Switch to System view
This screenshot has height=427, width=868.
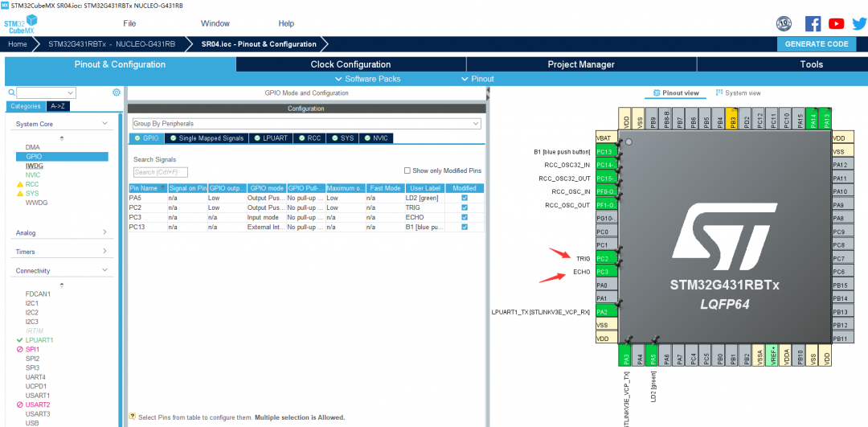click(x=739, y=93)
